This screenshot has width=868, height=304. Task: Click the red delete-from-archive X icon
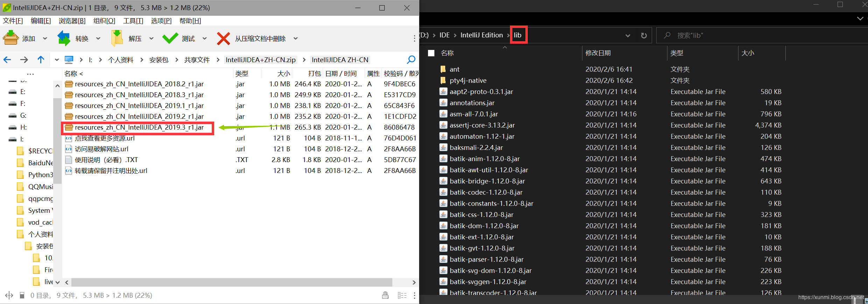[223, 38]
